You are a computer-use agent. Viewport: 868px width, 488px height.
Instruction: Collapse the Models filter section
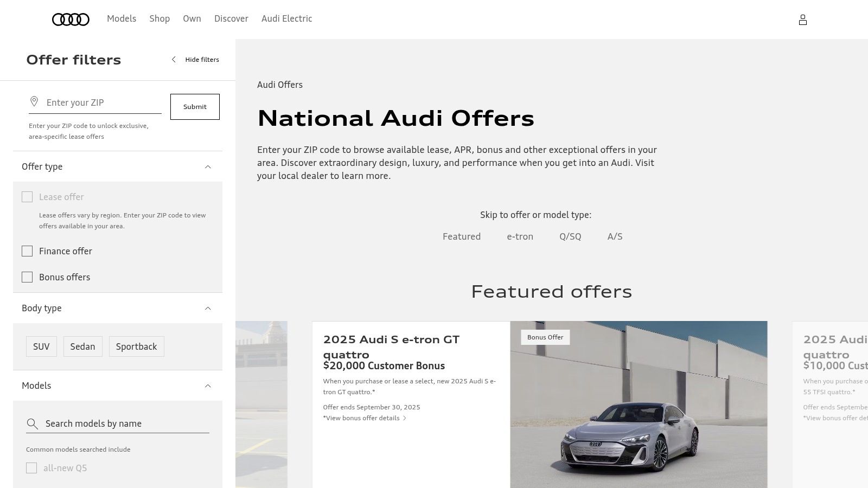coord(118,386)
